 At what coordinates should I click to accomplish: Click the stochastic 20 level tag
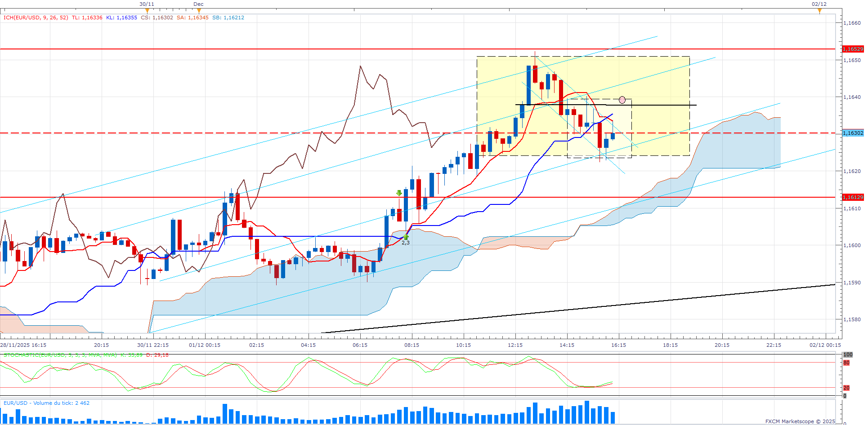pyautogui.click(x=846, y=388)
